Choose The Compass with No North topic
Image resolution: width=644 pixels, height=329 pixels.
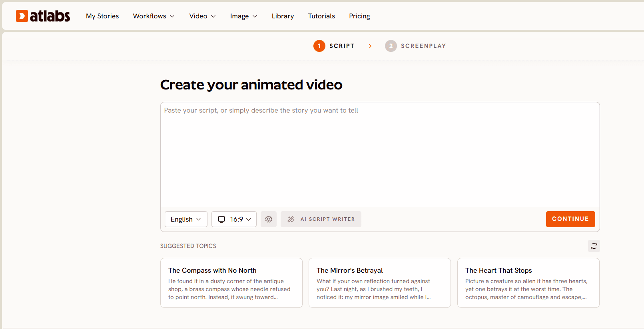point(231,283)
